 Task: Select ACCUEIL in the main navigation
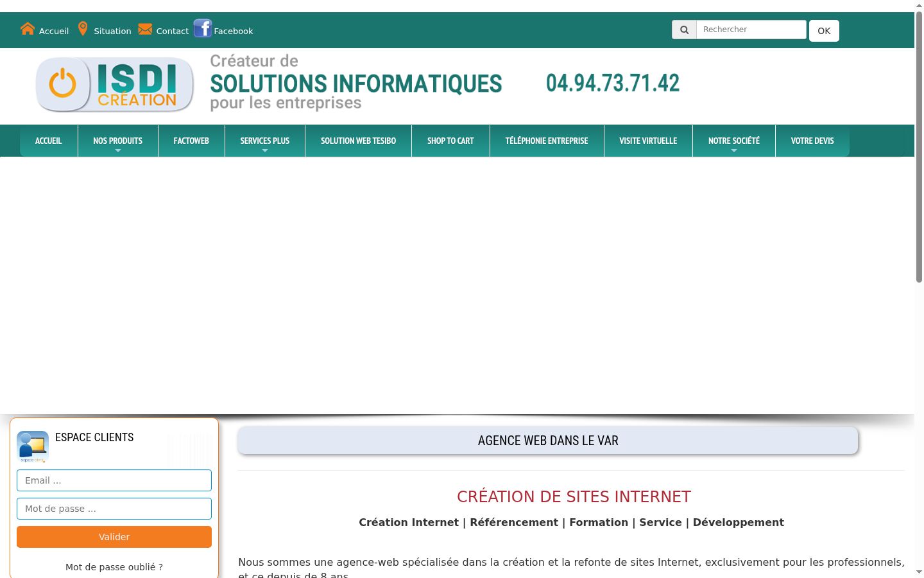point(49,141)
